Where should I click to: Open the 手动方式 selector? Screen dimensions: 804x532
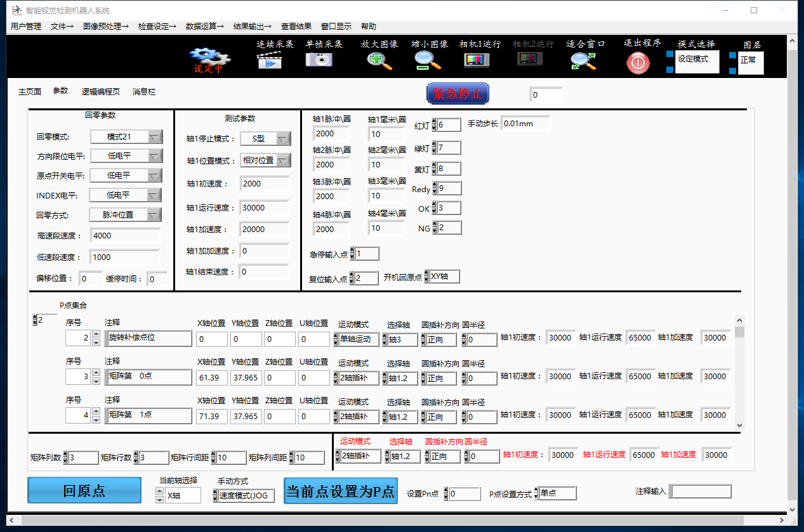(244, 496)
